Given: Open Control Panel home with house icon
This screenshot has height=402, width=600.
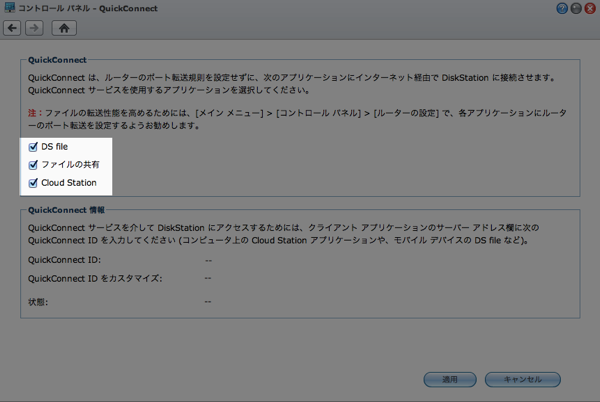Looking at the screenshot, I should point(64,28).
